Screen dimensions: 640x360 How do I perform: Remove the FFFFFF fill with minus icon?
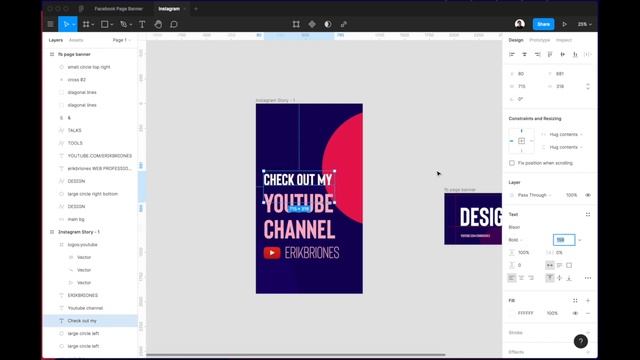click(588, 313)
